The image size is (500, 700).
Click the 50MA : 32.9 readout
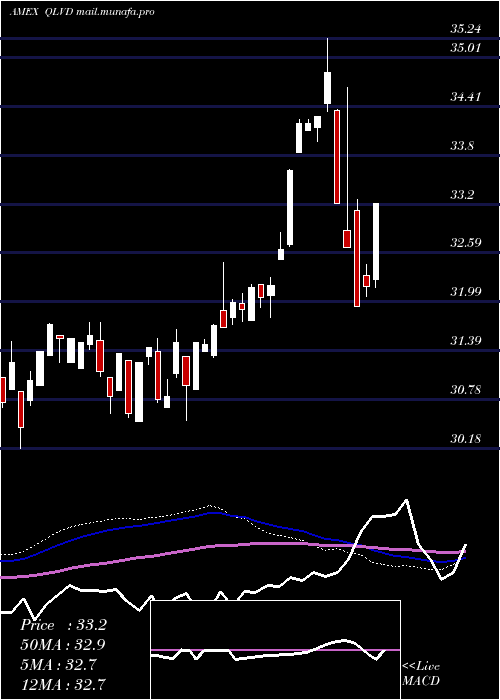coord(63,645)
